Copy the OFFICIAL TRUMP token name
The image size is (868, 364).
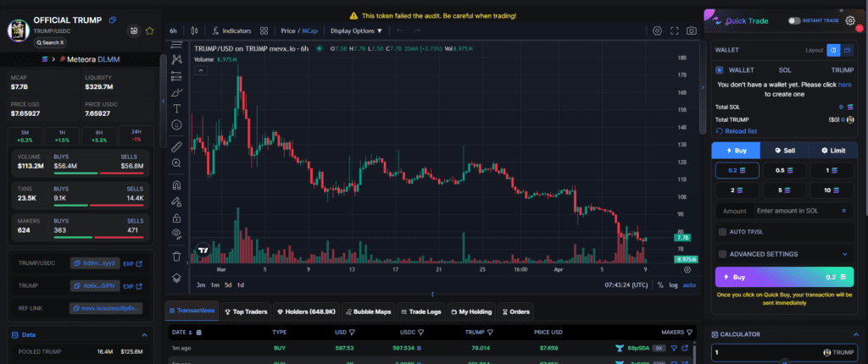113,20
